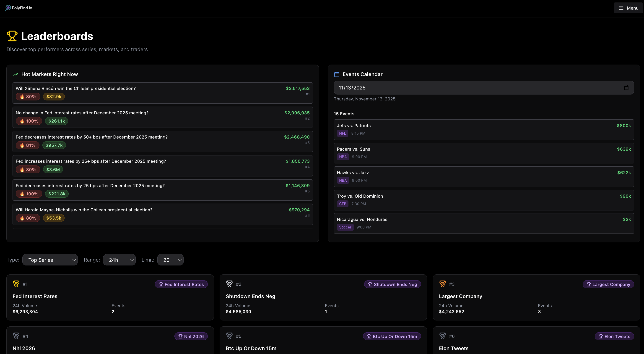Click the green $82.9k volume badge

[x=54, y=97]
